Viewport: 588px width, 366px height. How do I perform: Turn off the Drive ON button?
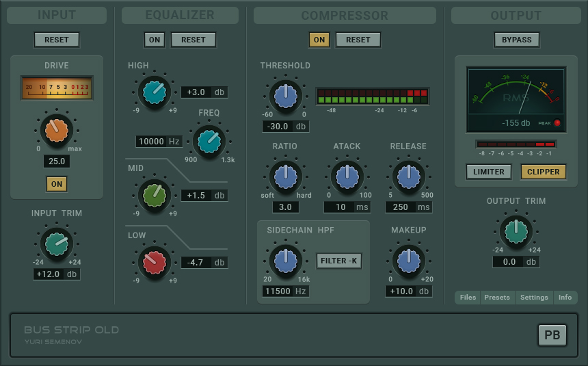pyautogui.click(x=57, y=184)
